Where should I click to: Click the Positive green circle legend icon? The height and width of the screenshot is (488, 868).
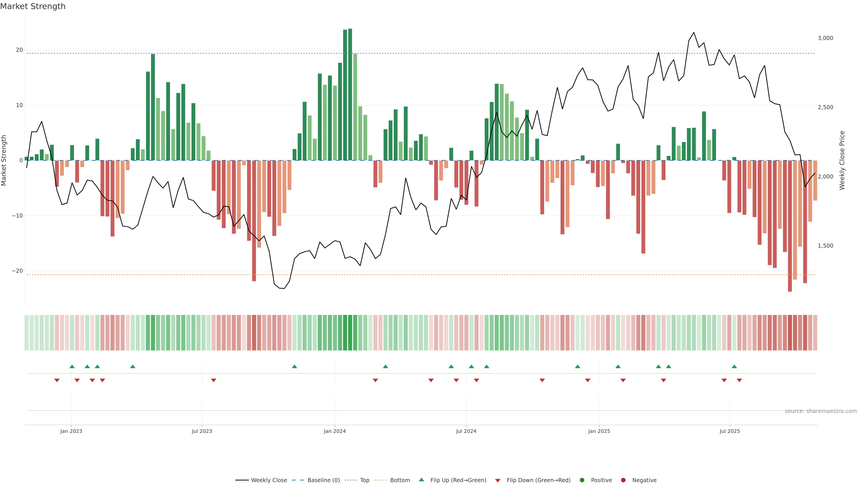pyautogui.click(x=582, y=480)
